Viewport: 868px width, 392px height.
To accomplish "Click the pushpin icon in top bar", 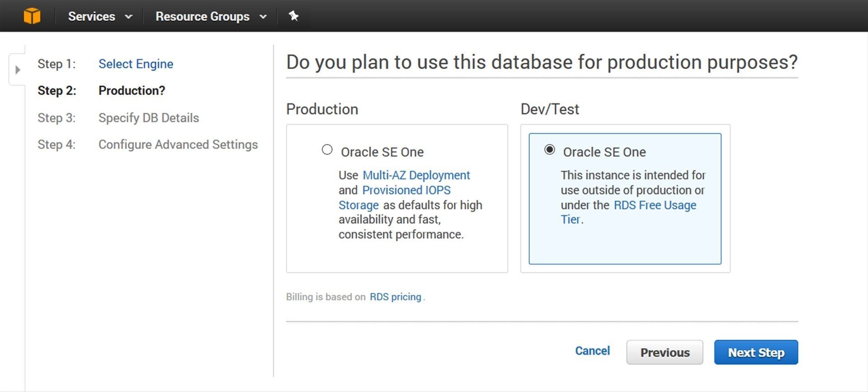I will (293, 16).
